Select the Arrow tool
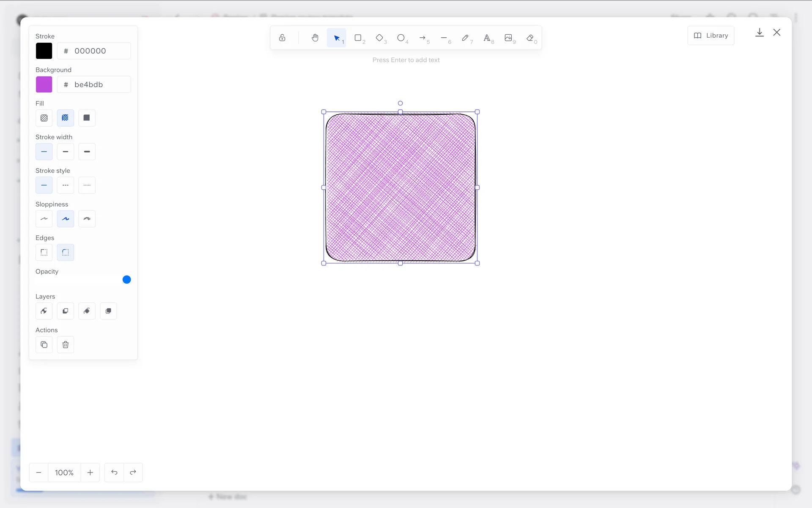Image resolution: width=812 pixels, height=508 pixels. point(422,38)
